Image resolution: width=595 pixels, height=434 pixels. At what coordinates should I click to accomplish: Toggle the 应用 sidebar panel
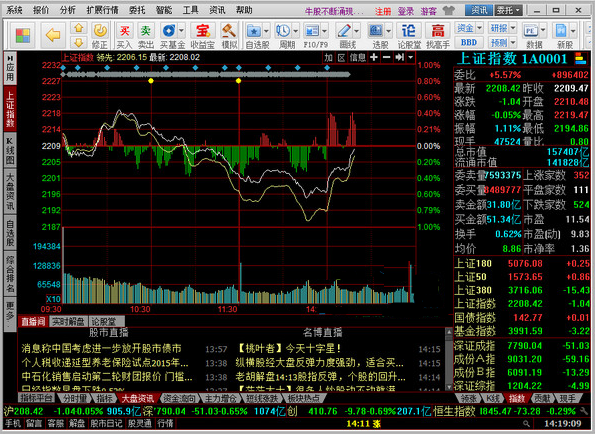(10, 68)
